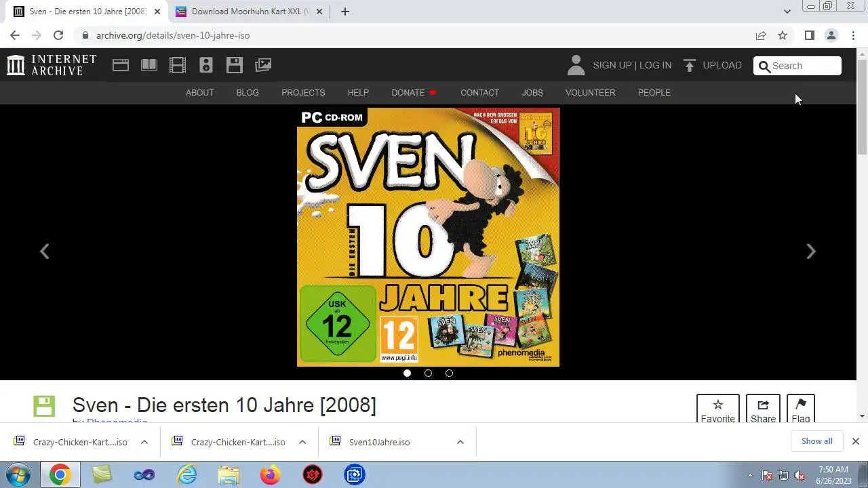Click the Sven 10 Jahre cover image
This screenshot has width=868, height=488.
point(428,237)
